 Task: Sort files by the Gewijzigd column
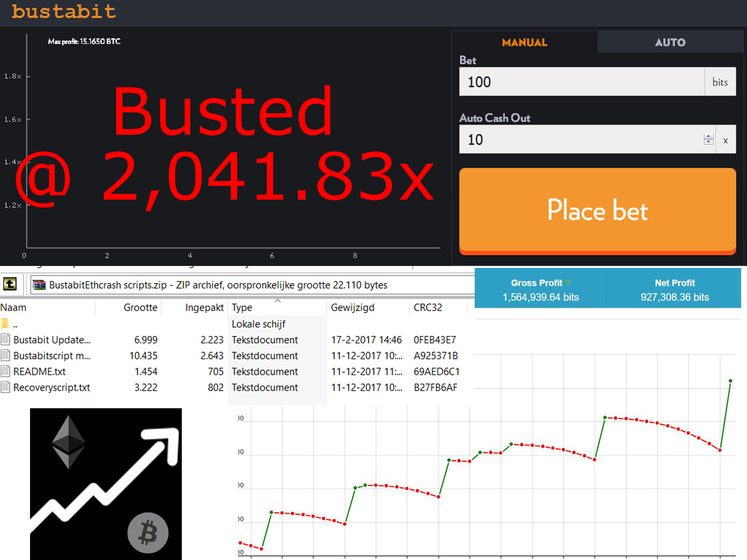[368, 307]
